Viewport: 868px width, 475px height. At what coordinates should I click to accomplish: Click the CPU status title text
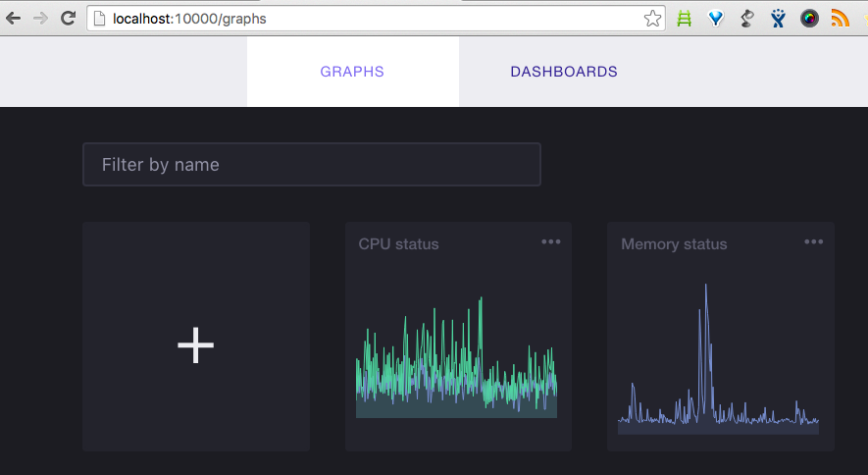(x=398, y=244)
